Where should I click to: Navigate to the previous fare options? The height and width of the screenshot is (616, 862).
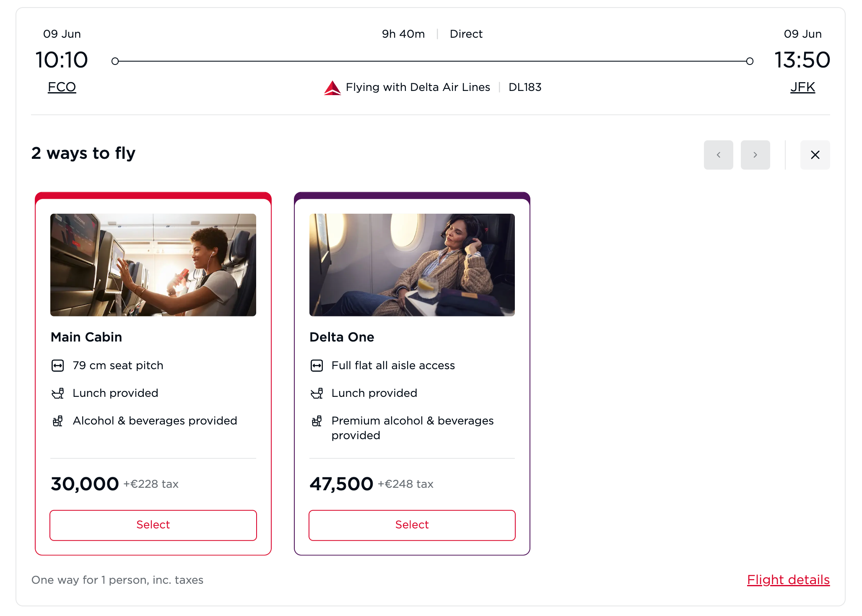[718, 155]
